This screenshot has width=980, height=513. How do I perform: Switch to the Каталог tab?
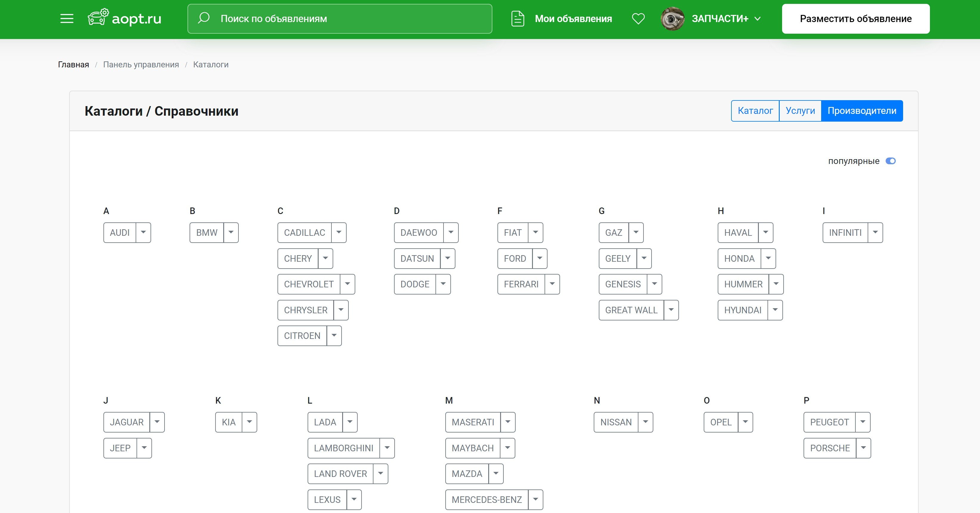point(755,111)
